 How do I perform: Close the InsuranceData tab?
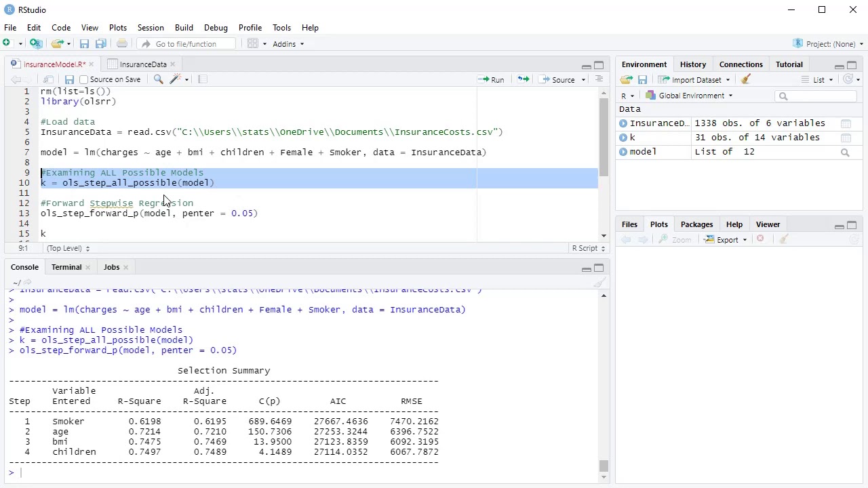172,64
